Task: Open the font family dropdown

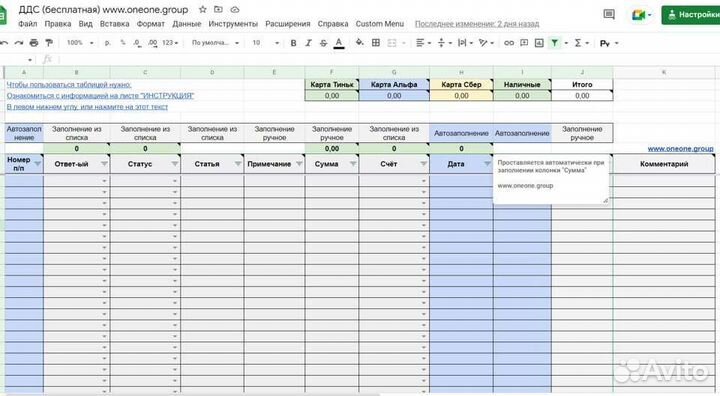Action: coord(215,43)
